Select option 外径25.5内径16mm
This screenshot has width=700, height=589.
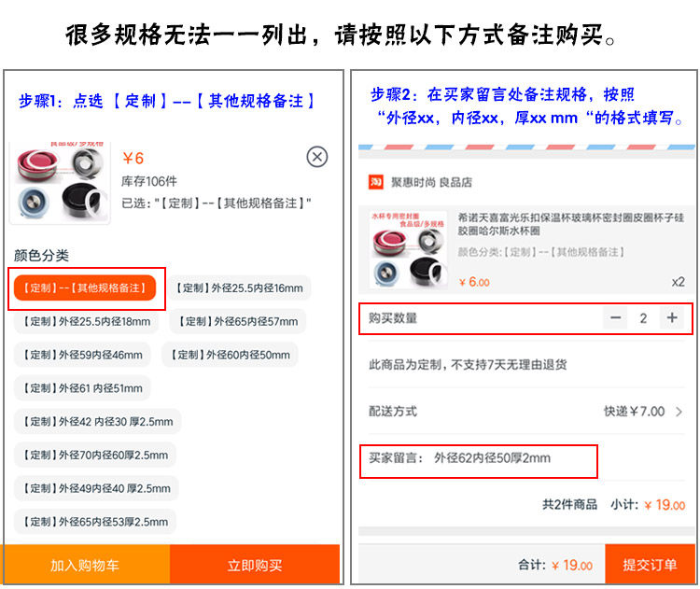pyautogui.click(x=240, y=288)
